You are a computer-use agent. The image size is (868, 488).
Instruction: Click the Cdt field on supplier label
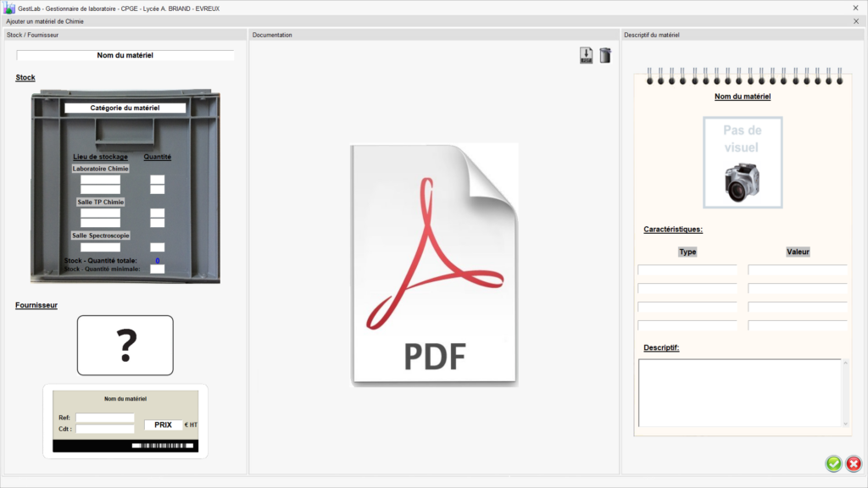tap(105, 429)
